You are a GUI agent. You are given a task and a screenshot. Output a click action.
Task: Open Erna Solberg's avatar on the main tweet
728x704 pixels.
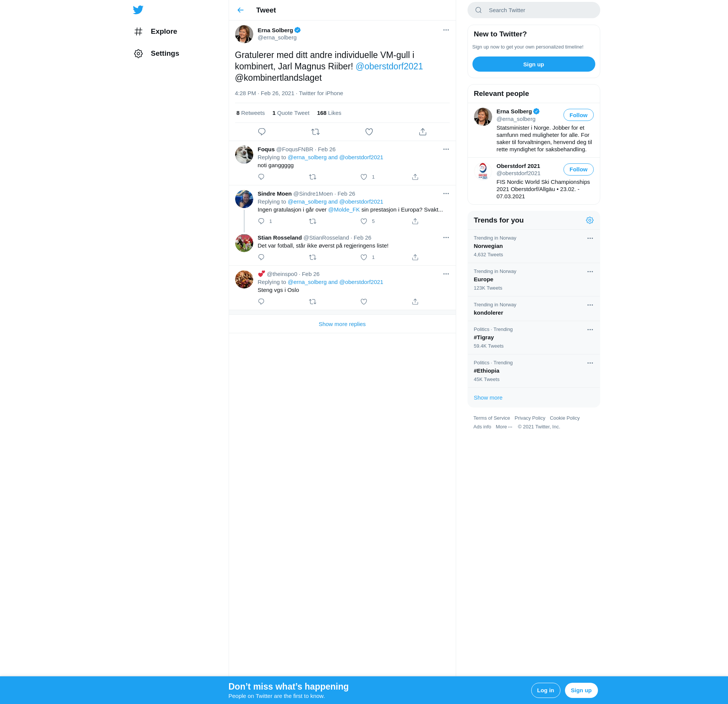(244, 34)
